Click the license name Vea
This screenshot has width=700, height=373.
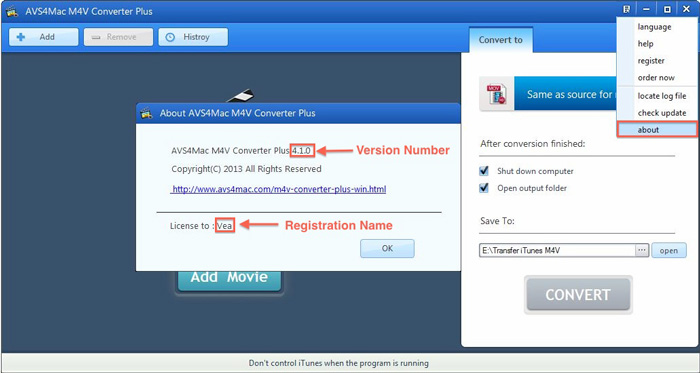[225, 226]
